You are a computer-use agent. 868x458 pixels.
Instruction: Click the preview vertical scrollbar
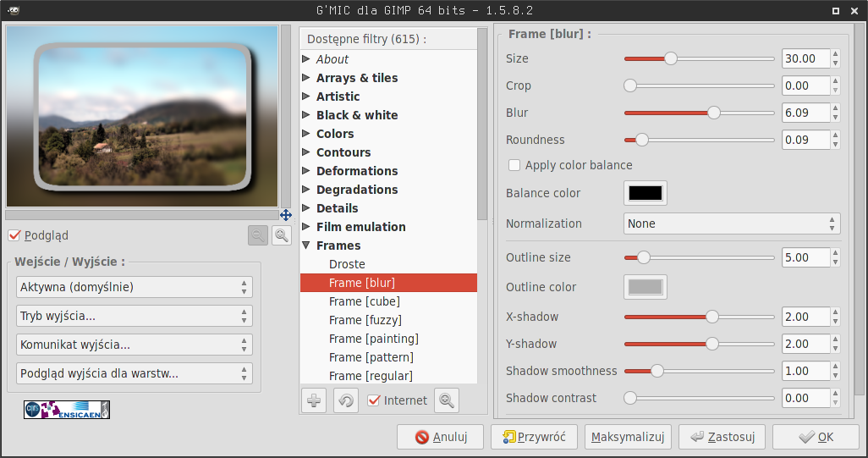tap(286, 116)
